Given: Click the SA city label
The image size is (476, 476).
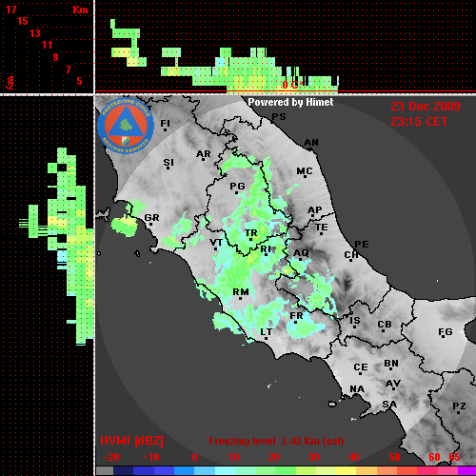Looking at the screenshot, I should [x=389, y=405].
